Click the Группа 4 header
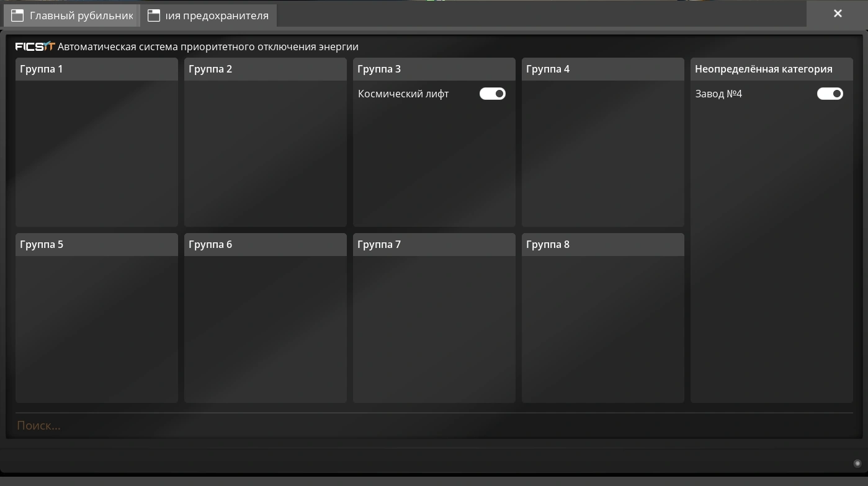Screen dimensions: 868x486 [602, 69]
